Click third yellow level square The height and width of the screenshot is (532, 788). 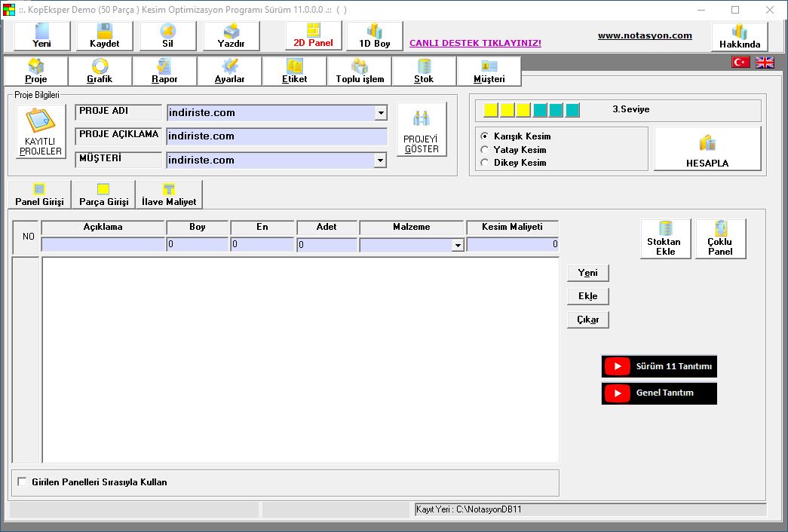(x=523, y=110)
